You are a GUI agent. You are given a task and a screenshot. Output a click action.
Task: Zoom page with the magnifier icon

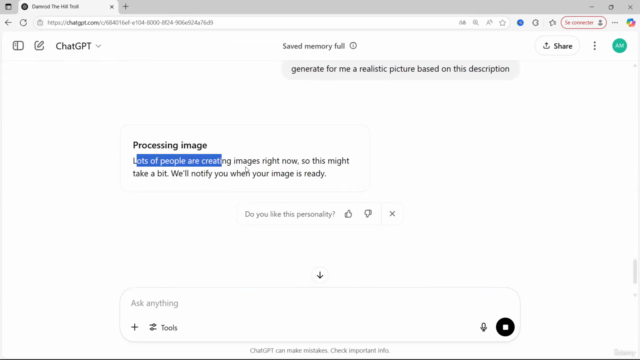click(476, 22)
